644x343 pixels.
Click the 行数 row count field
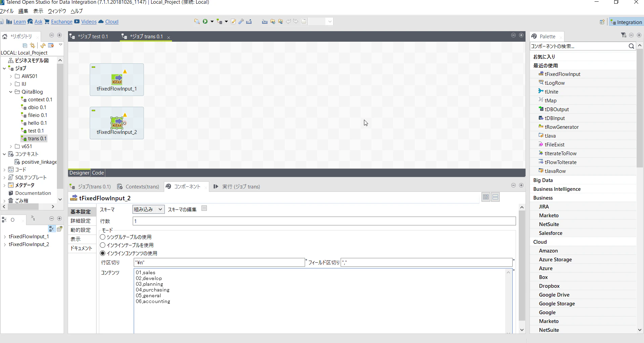coord(324,221)
